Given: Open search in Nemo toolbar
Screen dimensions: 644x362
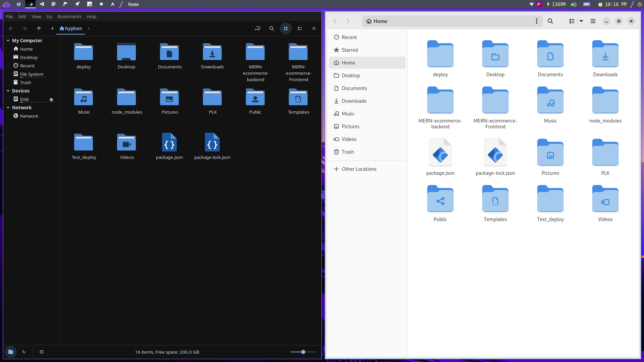Looking at the screenshot, I should point(272,28).
